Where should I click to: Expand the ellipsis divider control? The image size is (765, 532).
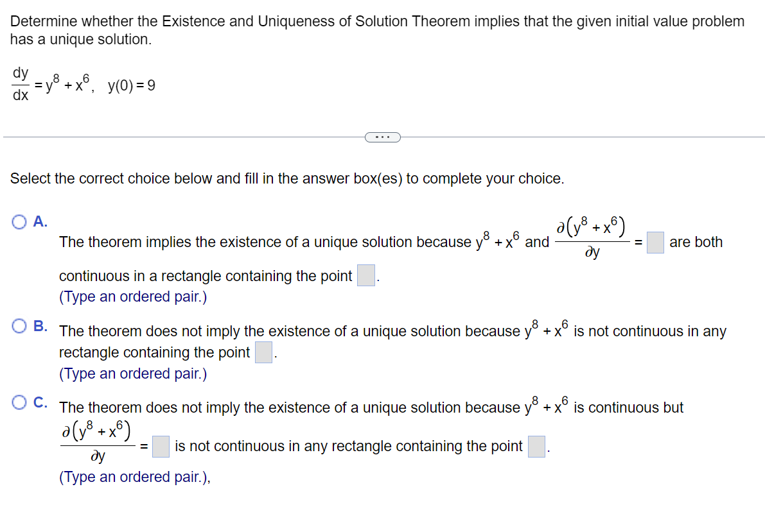pos(383,137)
